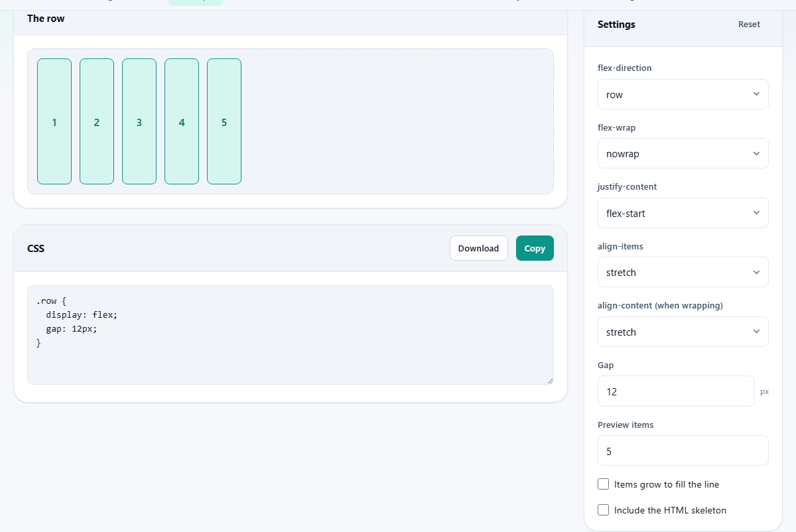Open the flex-direction dropdown
Viewport: 796px width, 532px height.
(x=683, y=94)
